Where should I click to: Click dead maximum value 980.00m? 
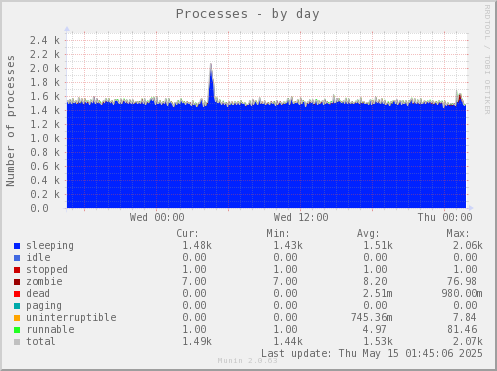462,293
